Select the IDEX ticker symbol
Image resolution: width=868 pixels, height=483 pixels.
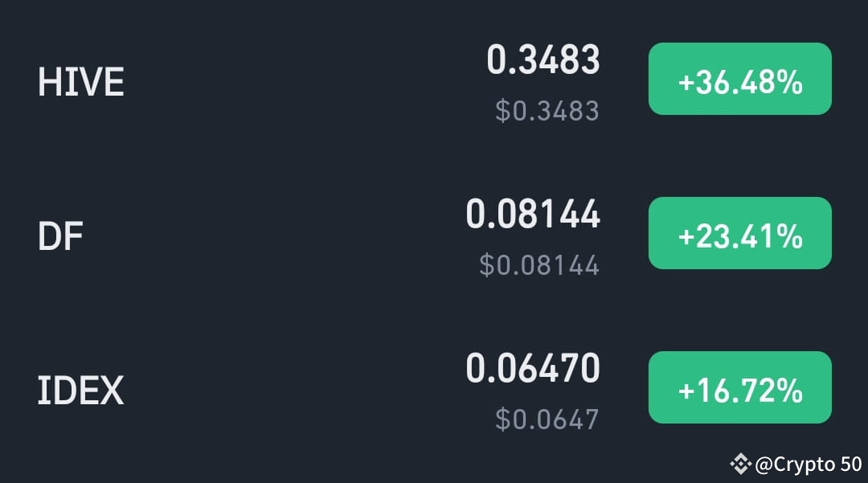(80, 389)
